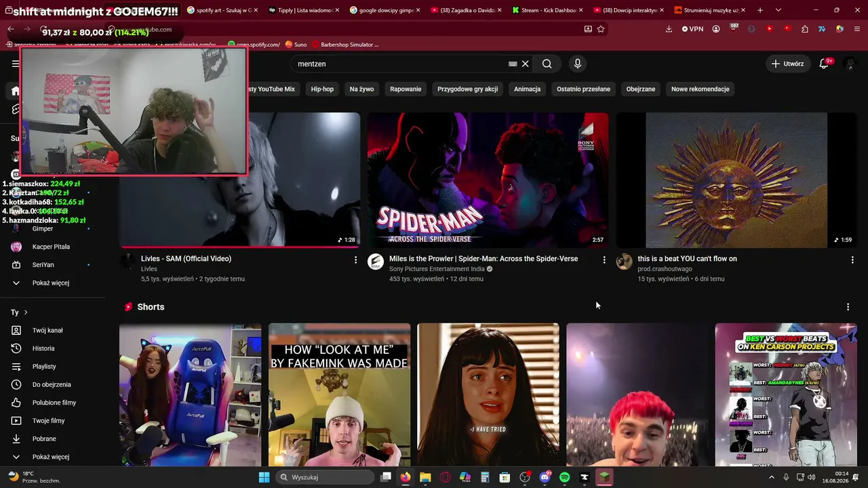Open options menu for Miles is the Prowler video
Viewport: 868px width, 488px height.
604,260
